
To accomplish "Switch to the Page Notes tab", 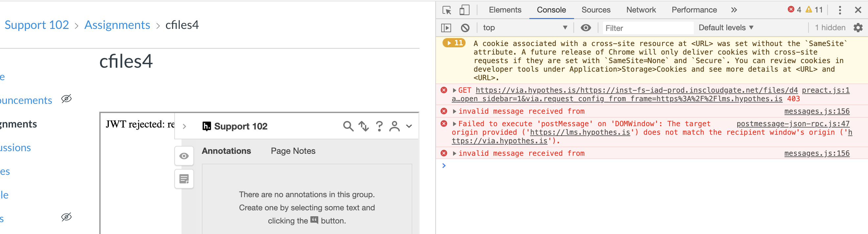I will [293, 151].
